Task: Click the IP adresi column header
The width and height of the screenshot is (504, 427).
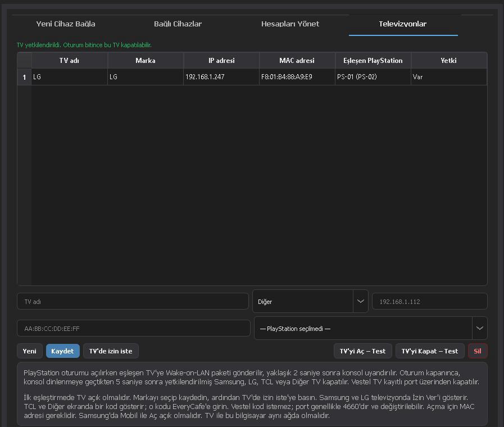Action: tap(221, 61)
